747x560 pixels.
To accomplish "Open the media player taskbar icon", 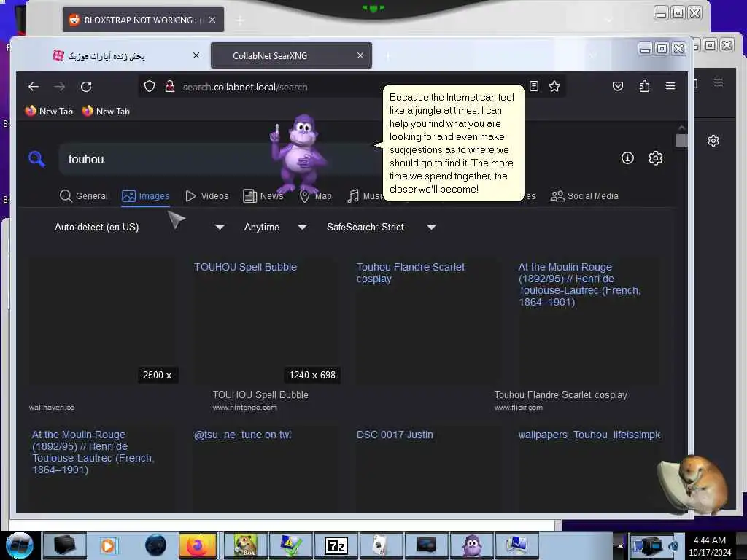I will (108, 545).
